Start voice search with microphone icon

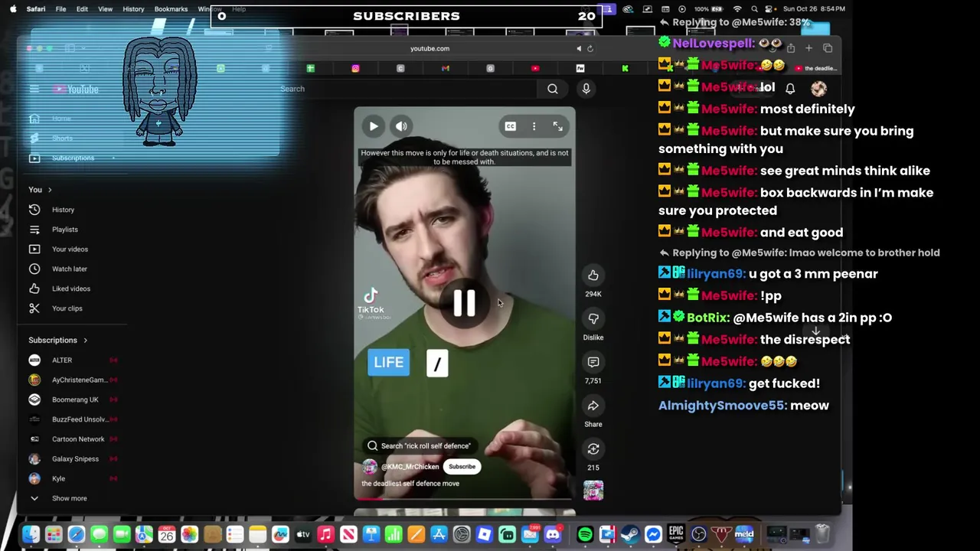[586, 89]
